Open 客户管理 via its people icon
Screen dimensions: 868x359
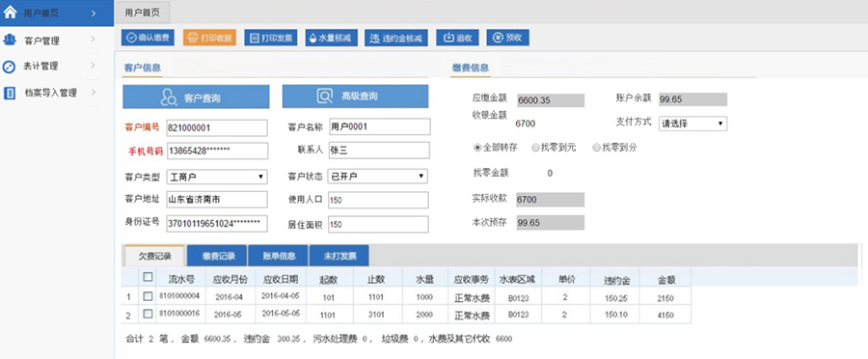(10, 40)
